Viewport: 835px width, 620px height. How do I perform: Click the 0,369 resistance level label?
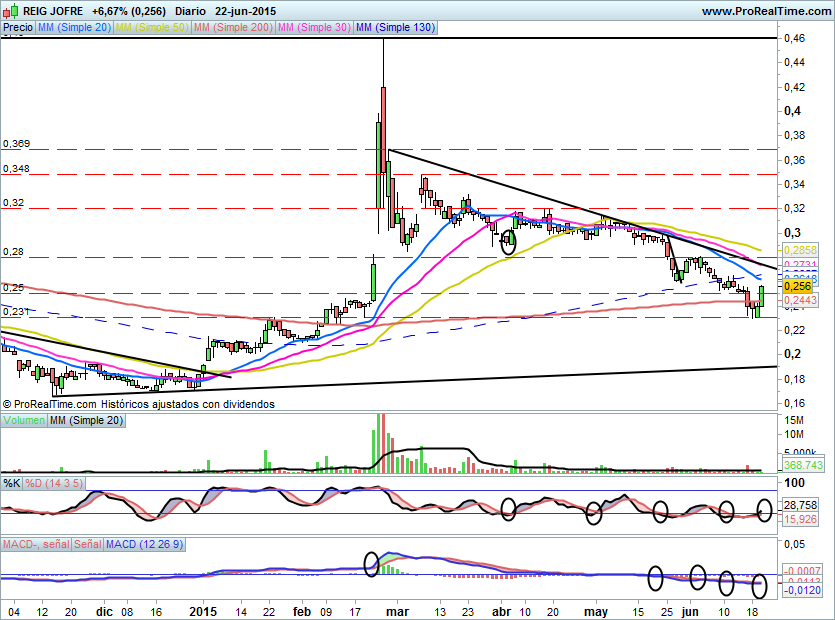pos(15,144)
